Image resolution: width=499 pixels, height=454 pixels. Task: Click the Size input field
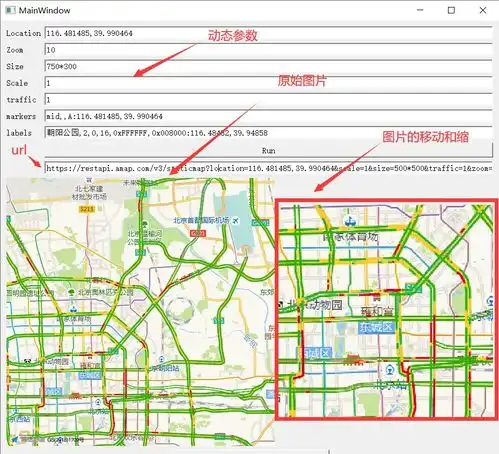268,66
